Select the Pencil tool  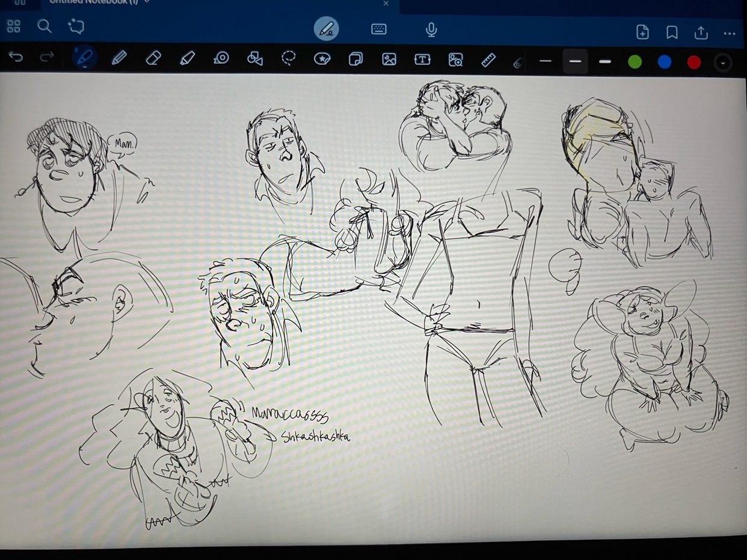[119, 58]
